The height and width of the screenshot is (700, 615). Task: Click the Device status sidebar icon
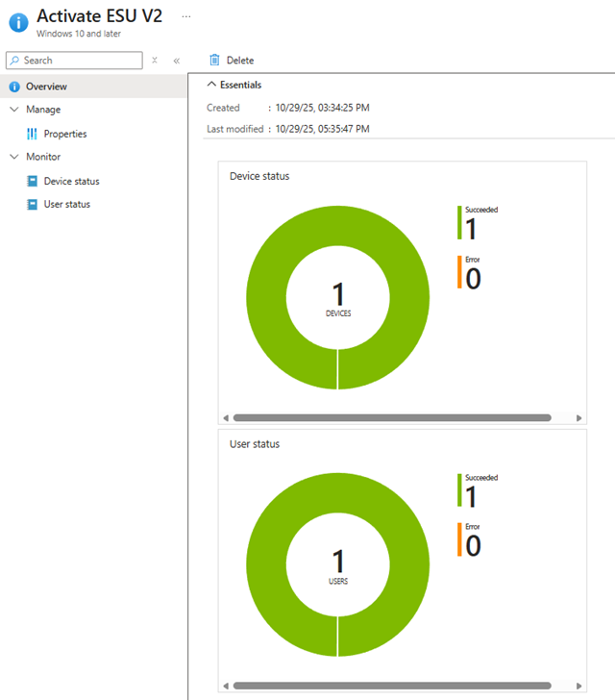[x=32, y=181]
